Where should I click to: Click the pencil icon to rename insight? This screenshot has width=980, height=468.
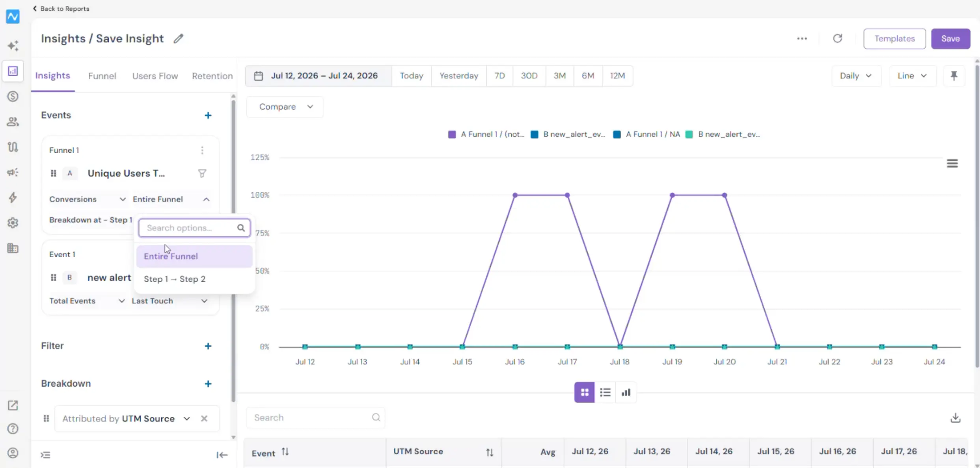[x=179, y=38]
